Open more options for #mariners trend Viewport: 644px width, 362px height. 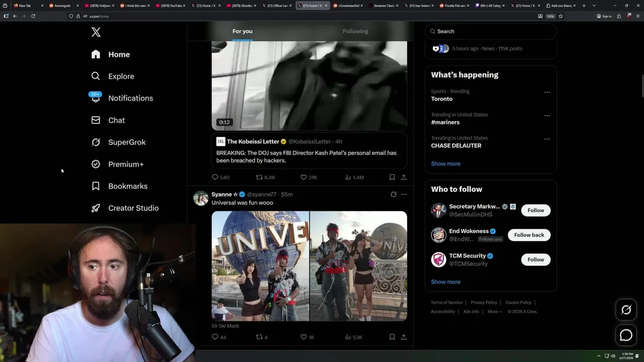pos(547,116)
